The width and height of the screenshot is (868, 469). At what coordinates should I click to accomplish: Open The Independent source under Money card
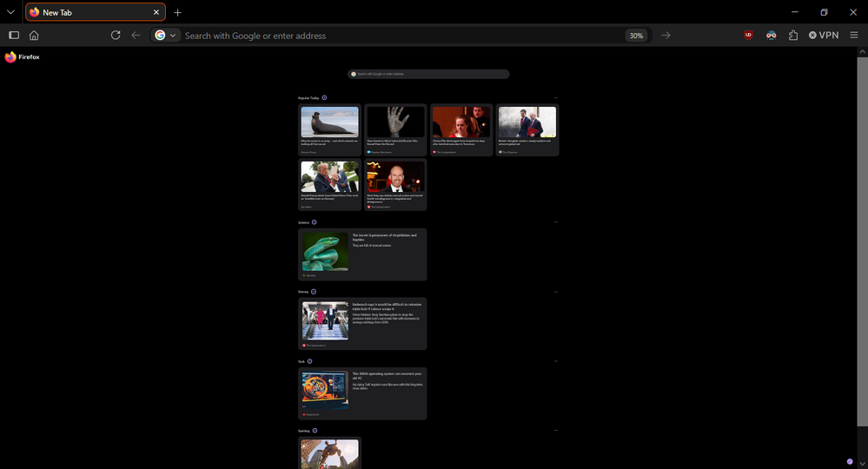click(314, 345)
